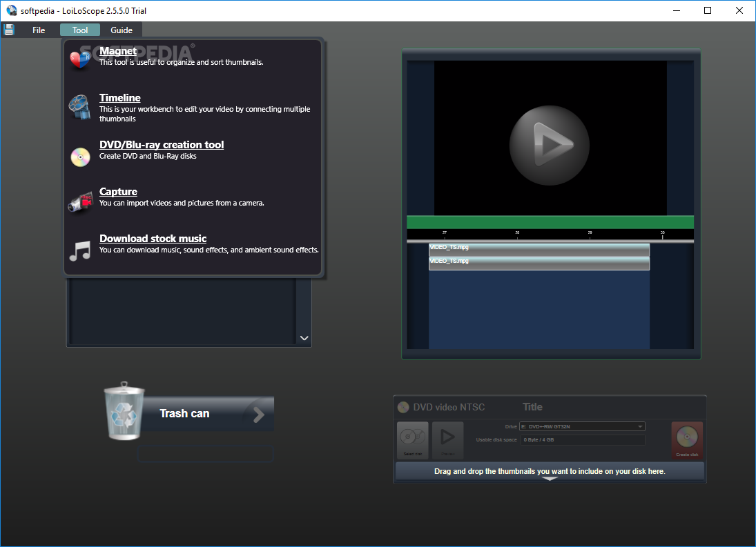Click the DVD video NTSC label
The width and height of the screenshot is (756, 547).
(x=449, y=408)
